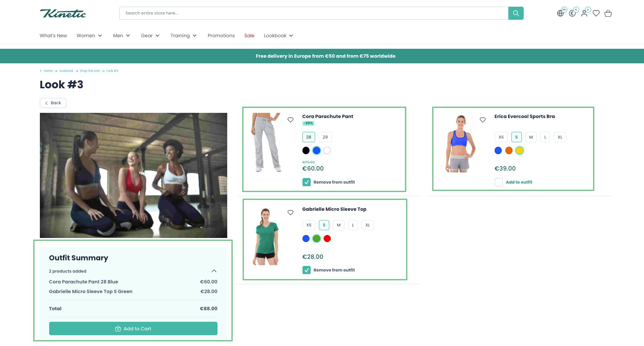Uncheck Gabrielle Micro Sleeve Top outfit checkbox
Viewport: 644px width, 346px height.
[306, 270]
